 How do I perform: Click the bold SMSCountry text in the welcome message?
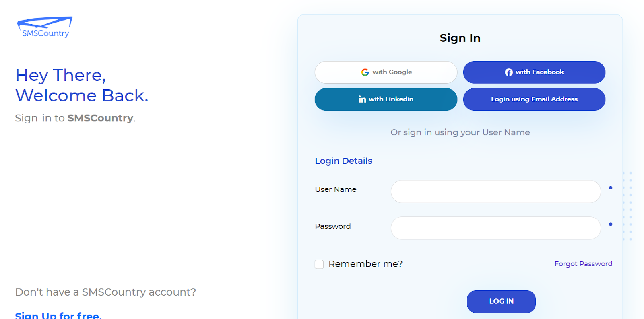(x=100, y=118)
